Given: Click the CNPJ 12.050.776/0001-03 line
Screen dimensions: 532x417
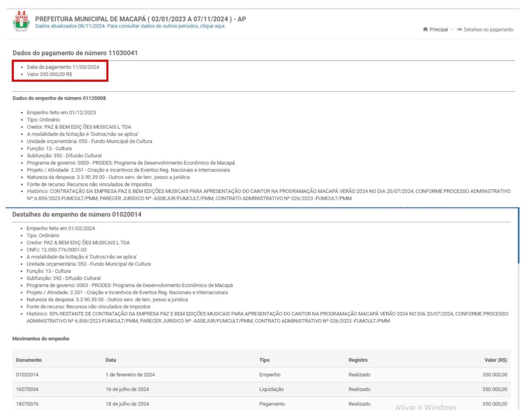Looking at the screenshot, I should click(x=56, y=250).
